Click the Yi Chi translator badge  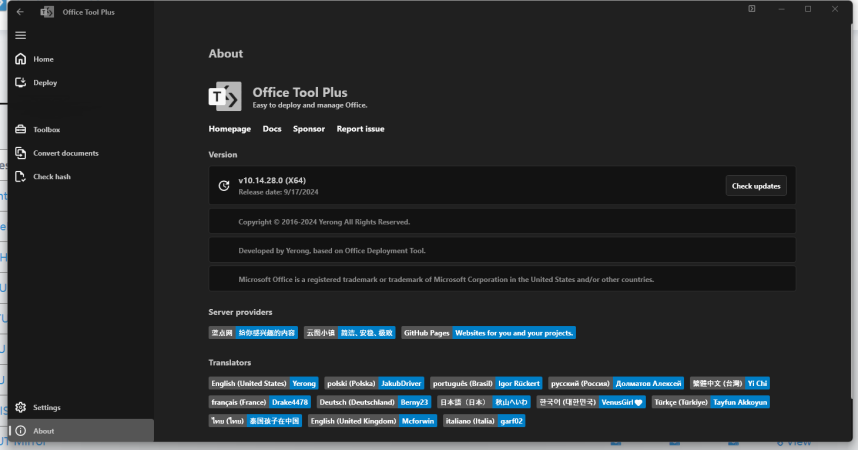[730, 383]
